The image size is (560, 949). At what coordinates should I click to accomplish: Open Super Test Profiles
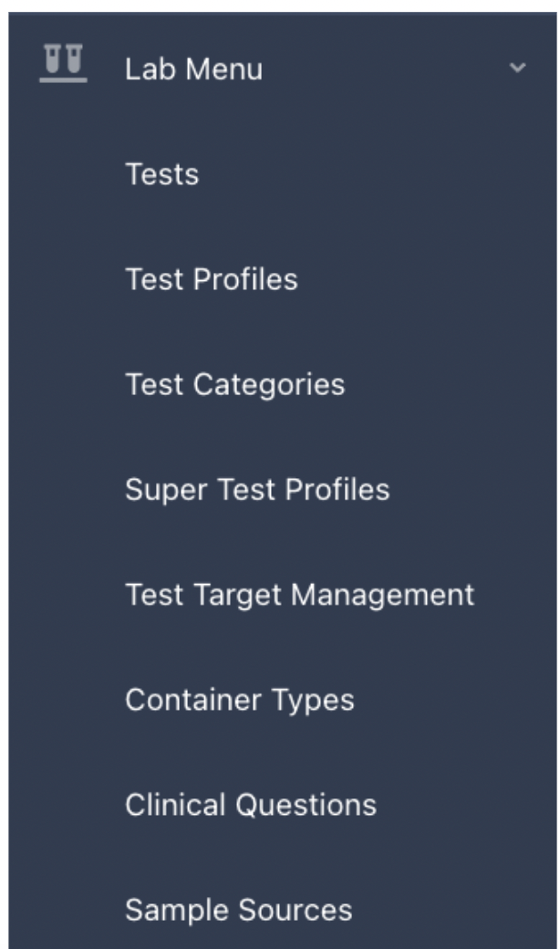(x=257, y=490)
